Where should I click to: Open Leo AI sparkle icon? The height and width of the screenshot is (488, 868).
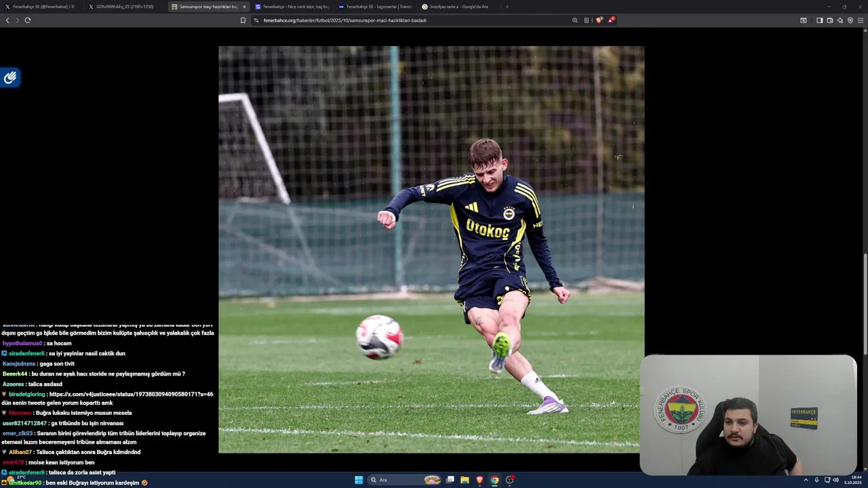coord(840,20)
